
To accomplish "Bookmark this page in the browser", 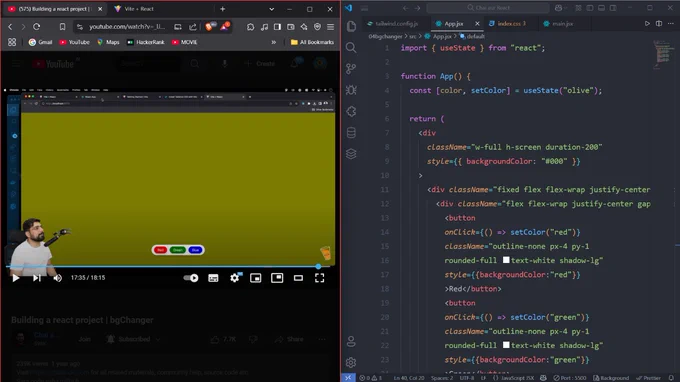I will tap(62, 27).
